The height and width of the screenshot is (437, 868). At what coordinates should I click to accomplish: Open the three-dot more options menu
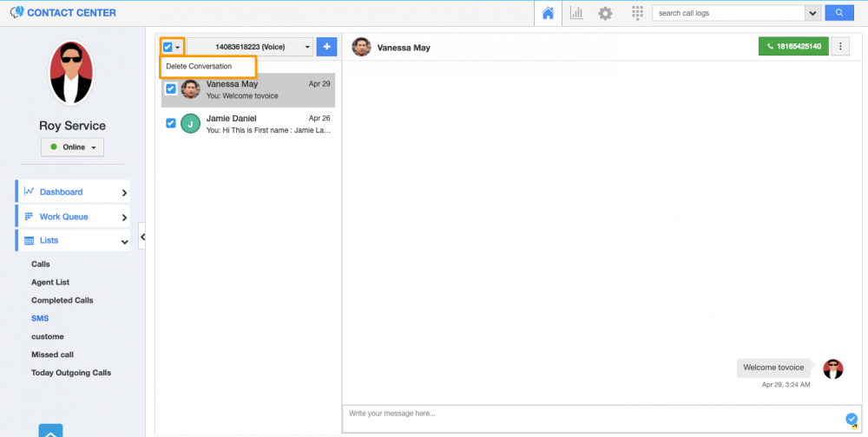click(840, 47)
